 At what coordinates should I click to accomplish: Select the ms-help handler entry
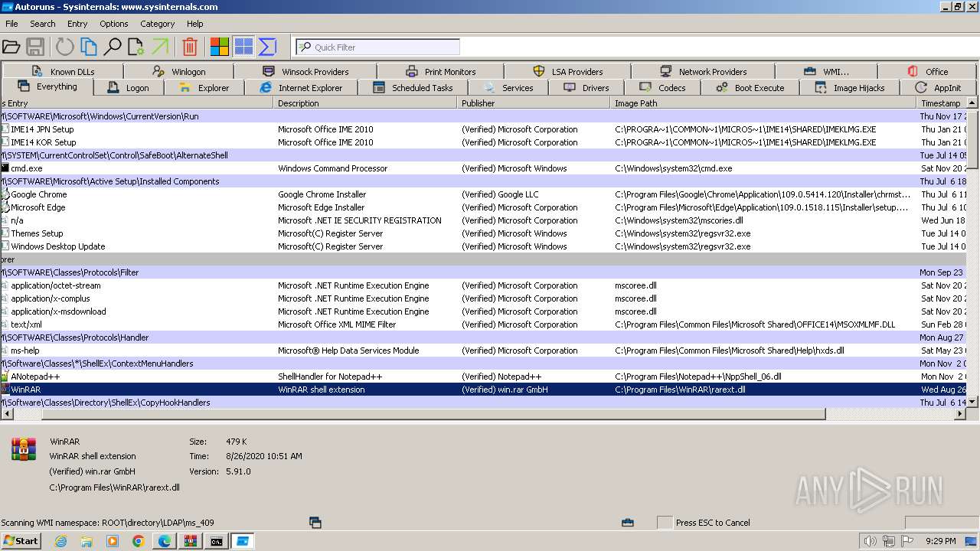(484, 350)
